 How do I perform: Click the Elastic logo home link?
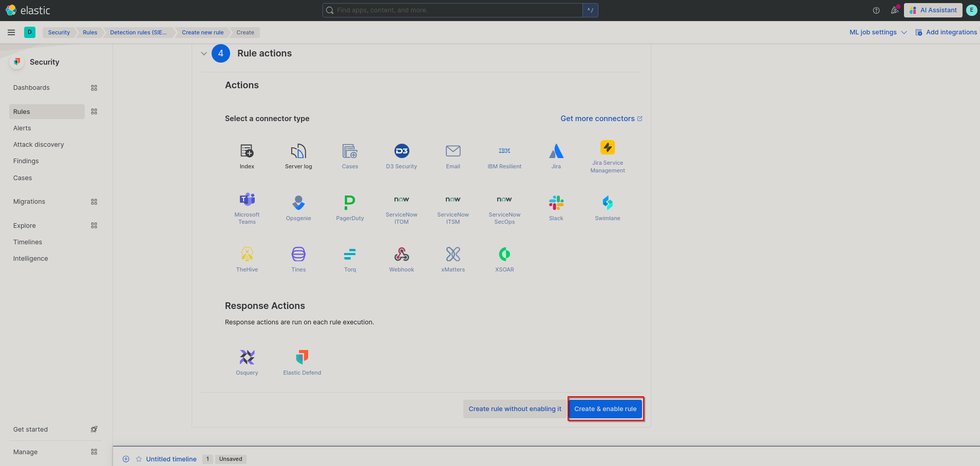(28, 10)
